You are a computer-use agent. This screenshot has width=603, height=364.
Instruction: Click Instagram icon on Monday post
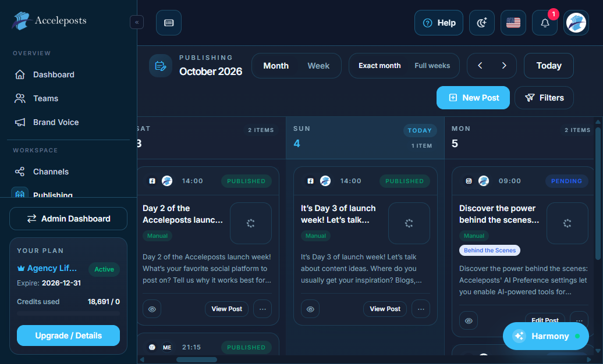tap(469, 181)
